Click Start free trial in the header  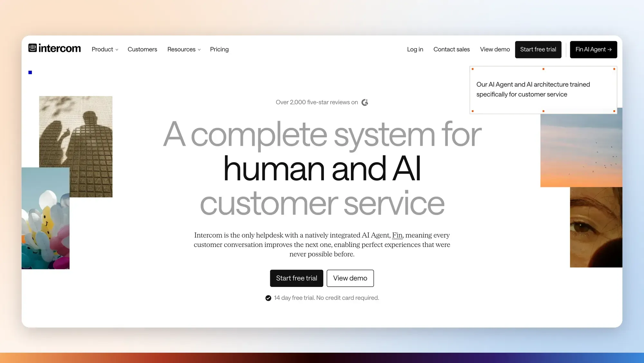pos(538,50)
